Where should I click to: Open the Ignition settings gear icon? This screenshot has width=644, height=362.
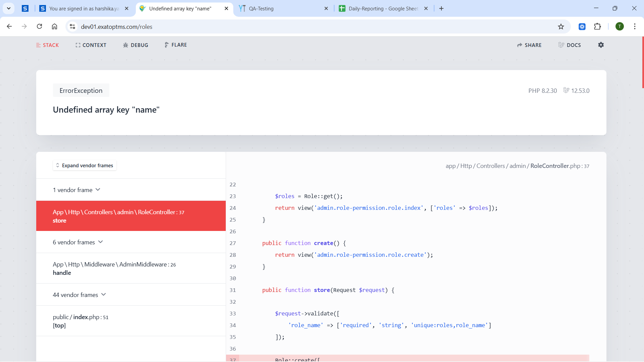pos(601,45)
